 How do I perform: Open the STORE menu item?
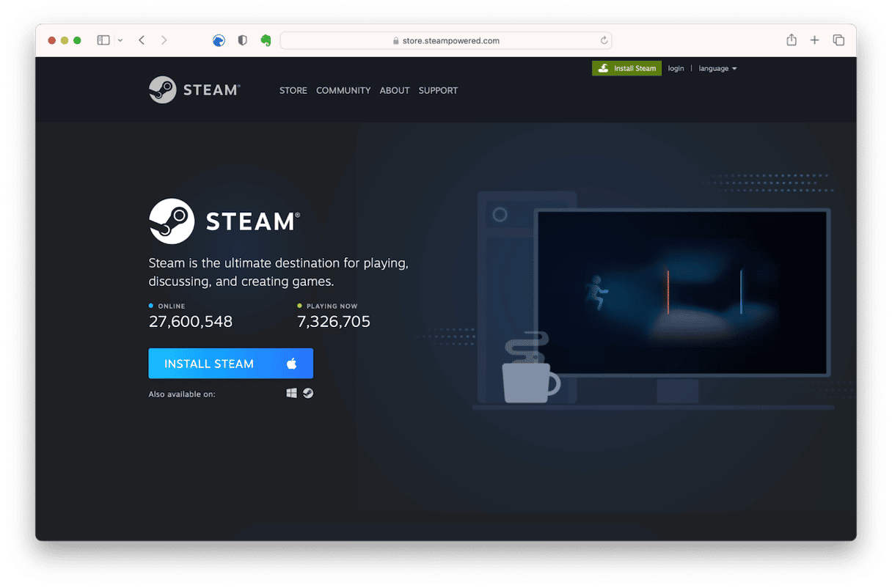pyautogui.click(x=293, y=90)
